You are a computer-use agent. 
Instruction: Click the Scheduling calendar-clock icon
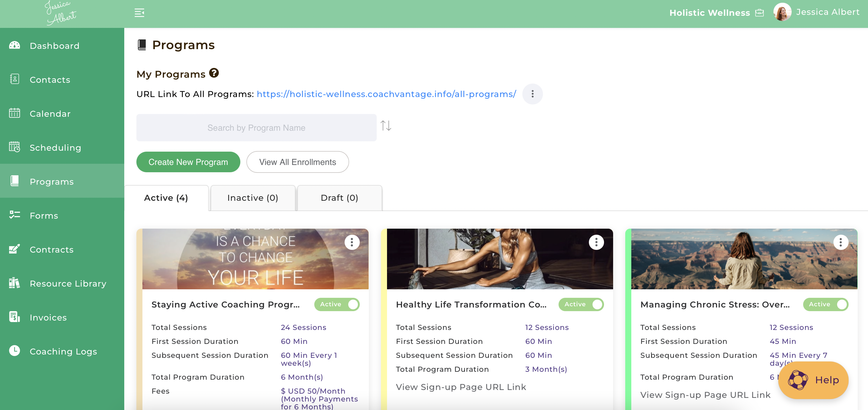click(x=15, y=147)
